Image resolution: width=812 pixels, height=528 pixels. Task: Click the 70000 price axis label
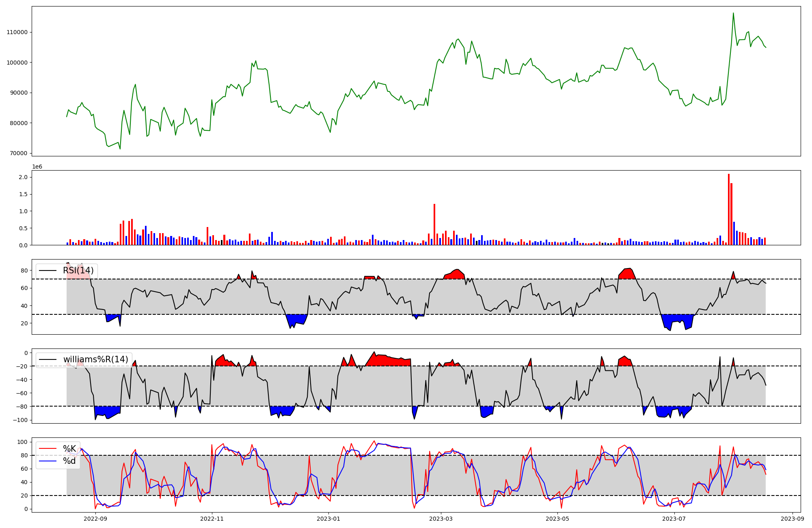19,154
